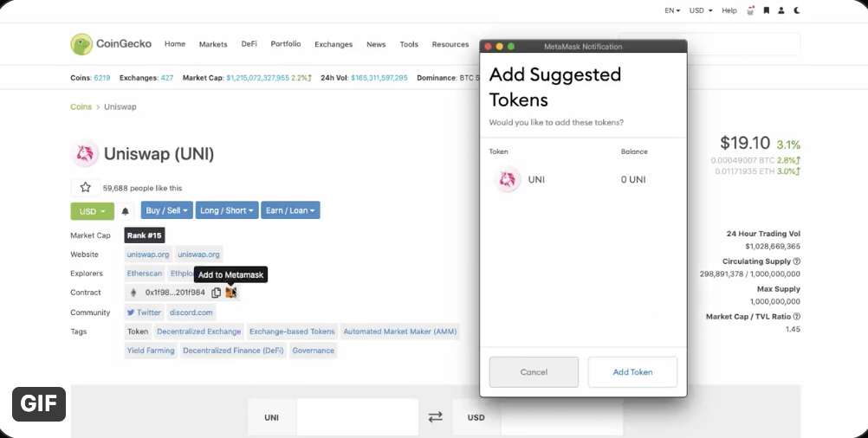The image size is (868, 438).
Task: Click the $19.10 price text
Action: click(x=744, y=143)
